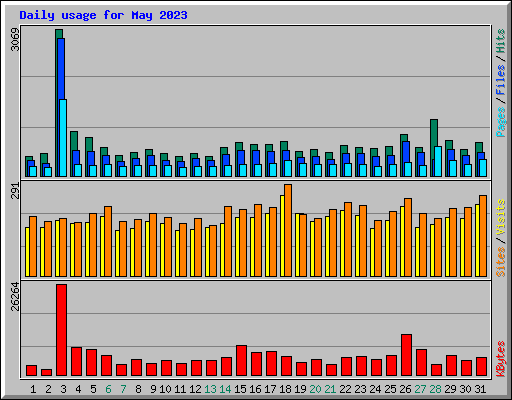This screenshot has width=512, height=400.
Task: Click the red KBytes bar for day 4
Action: [76, 362]
